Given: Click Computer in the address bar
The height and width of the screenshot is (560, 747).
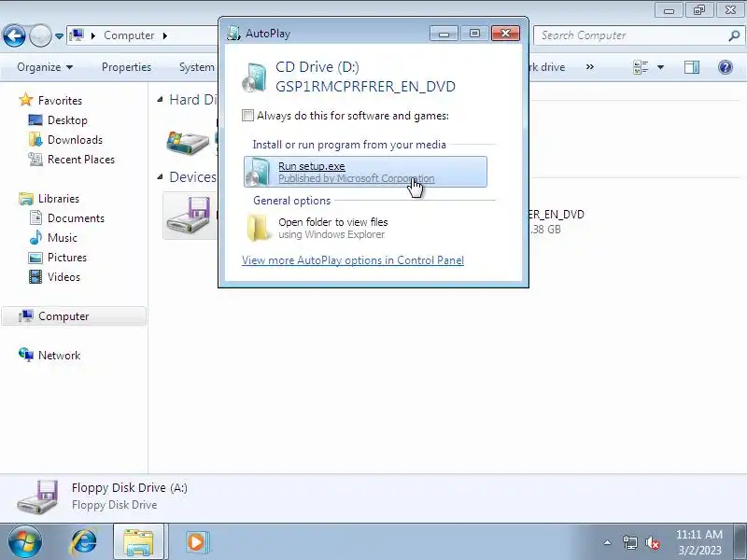Looking at the screenshot, I should [x=129, y=35].
